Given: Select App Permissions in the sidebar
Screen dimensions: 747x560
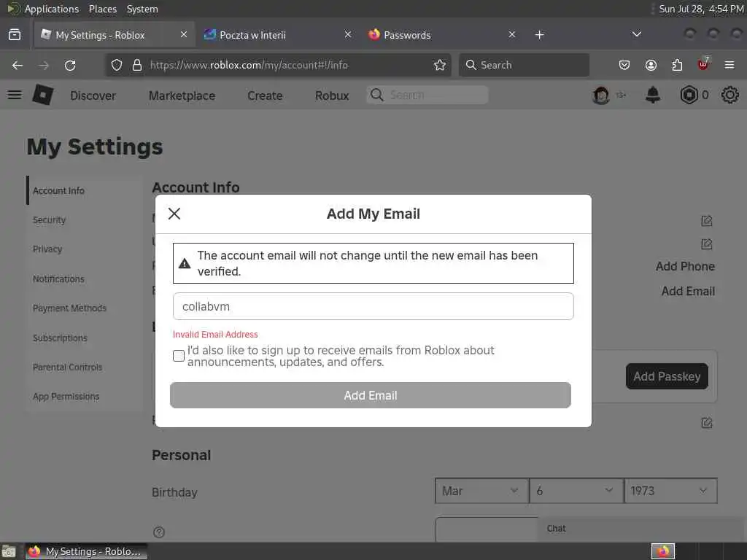Looking at the screenshot, I should click(x=66, y=396).
